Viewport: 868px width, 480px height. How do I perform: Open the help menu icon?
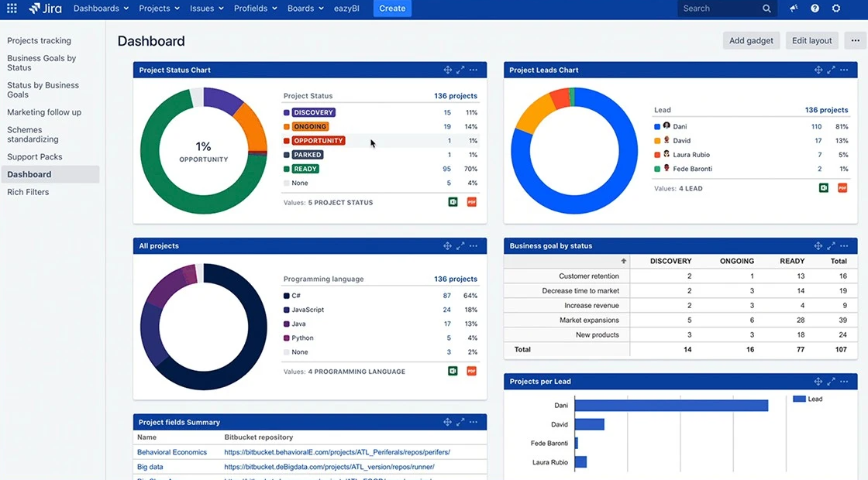pos(814,9)
